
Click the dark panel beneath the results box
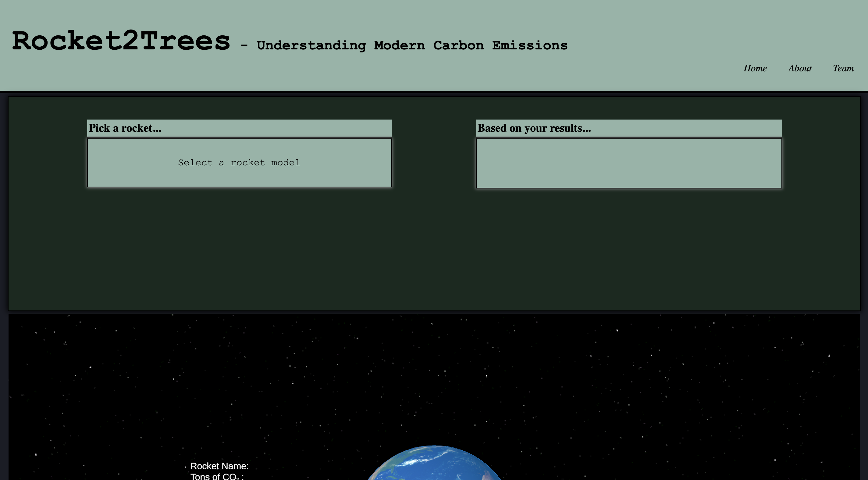point(628,249)
